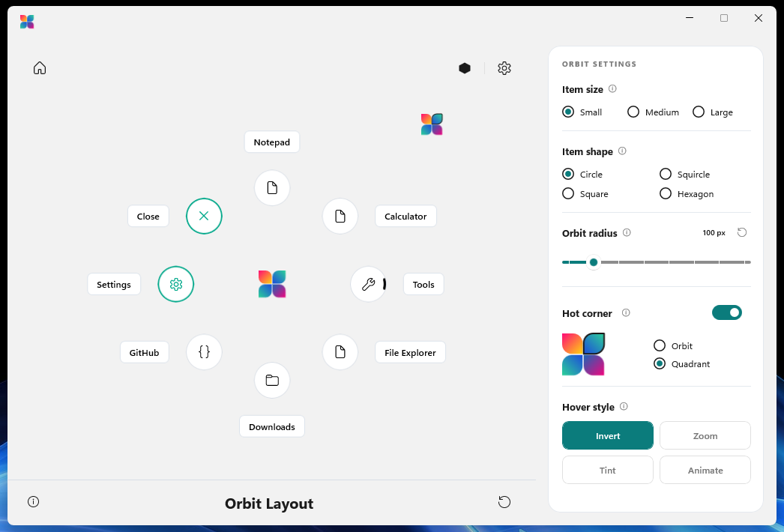
Task: Choose Circle item shape
Action: [582, 174]
